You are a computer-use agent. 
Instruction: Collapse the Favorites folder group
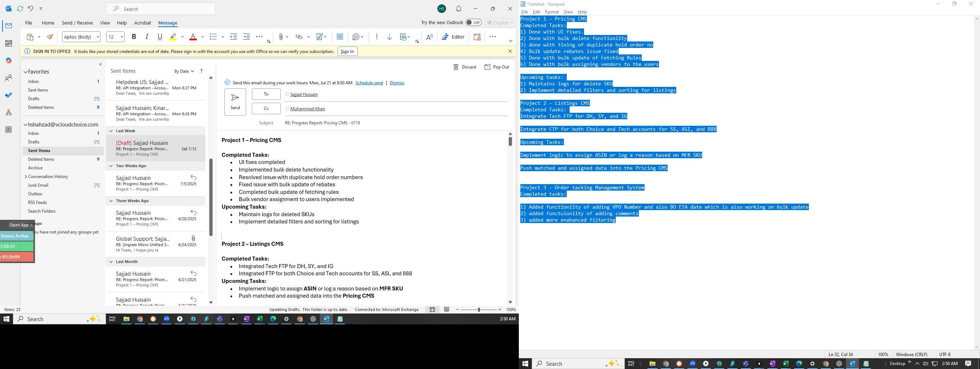tap(26, 72)
